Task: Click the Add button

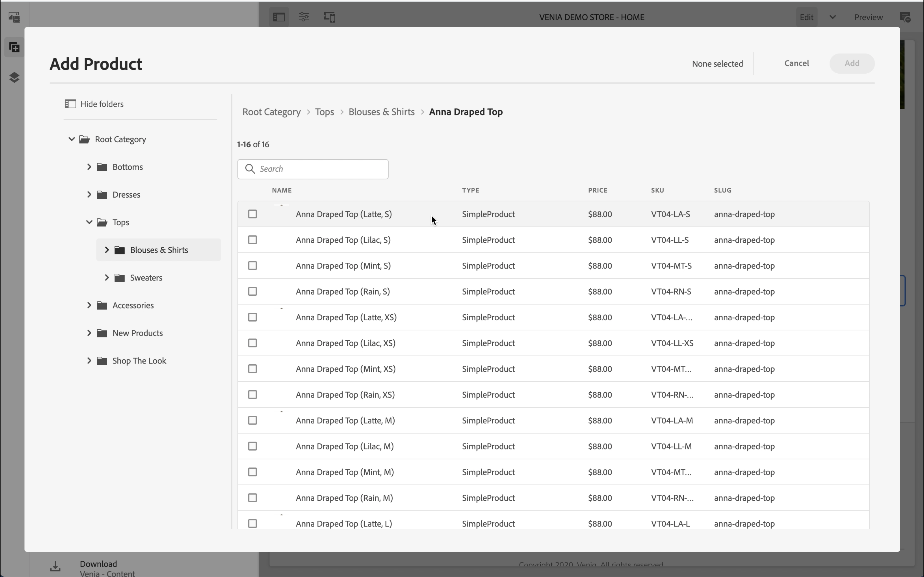Action: click(x=851, y=63)
